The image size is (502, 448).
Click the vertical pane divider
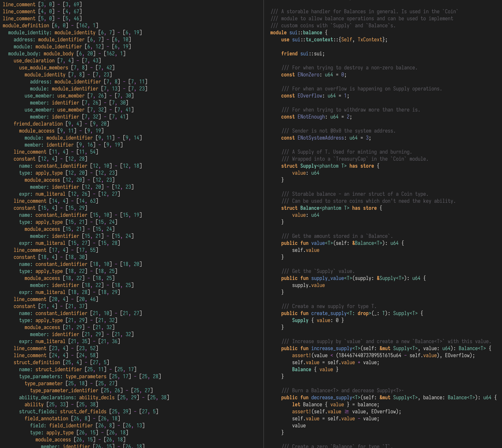pos(264,224)
